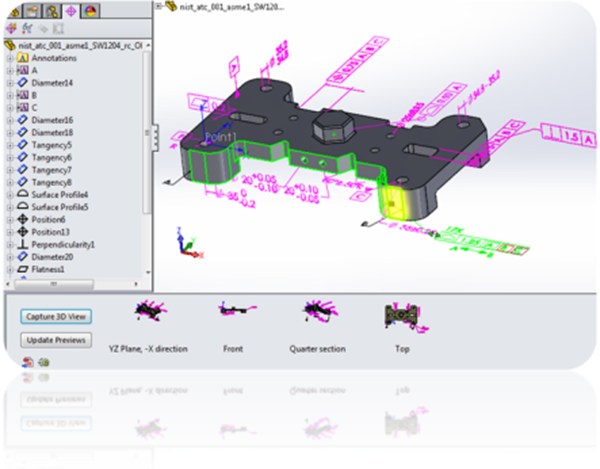600x469 pixels.
Task: Click the grayed TolAnalyst Study icon
Action: click(58, 29)
